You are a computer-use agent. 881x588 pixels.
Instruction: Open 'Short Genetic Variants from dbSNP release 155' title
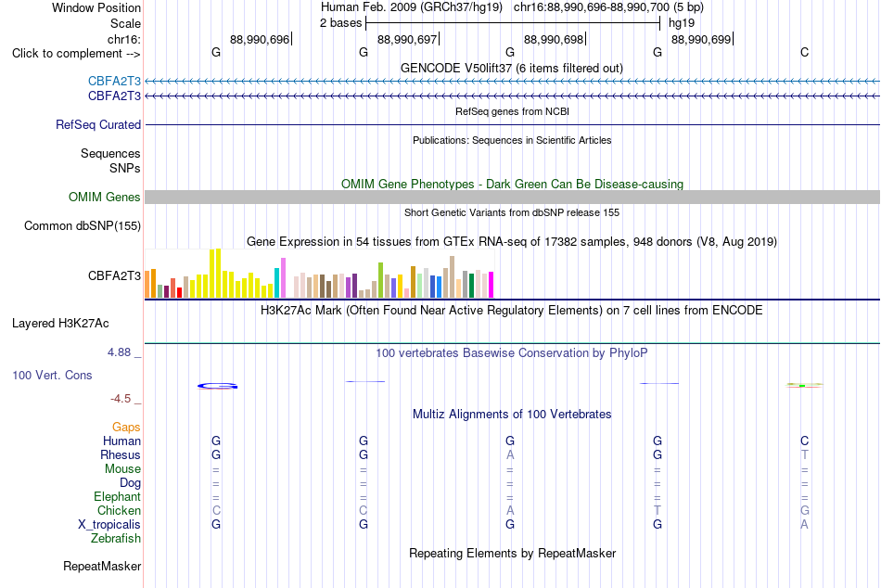(512, 212)
